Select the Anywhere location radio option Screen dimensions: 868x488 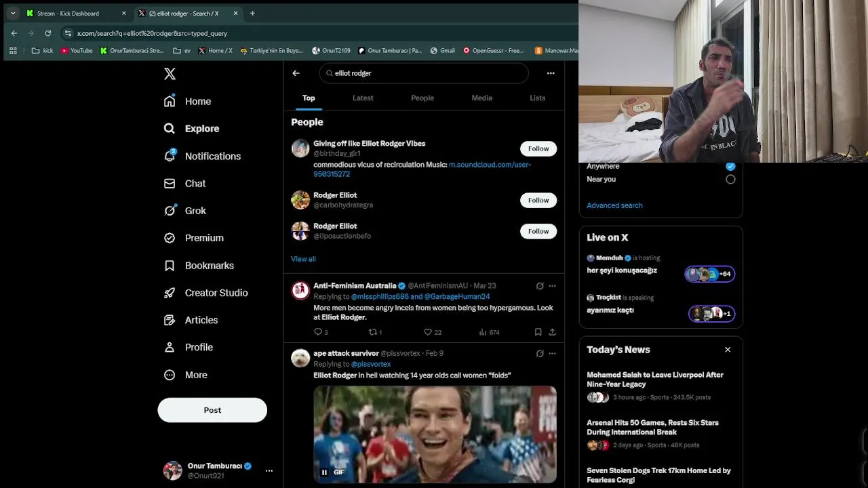pos(730,166)
